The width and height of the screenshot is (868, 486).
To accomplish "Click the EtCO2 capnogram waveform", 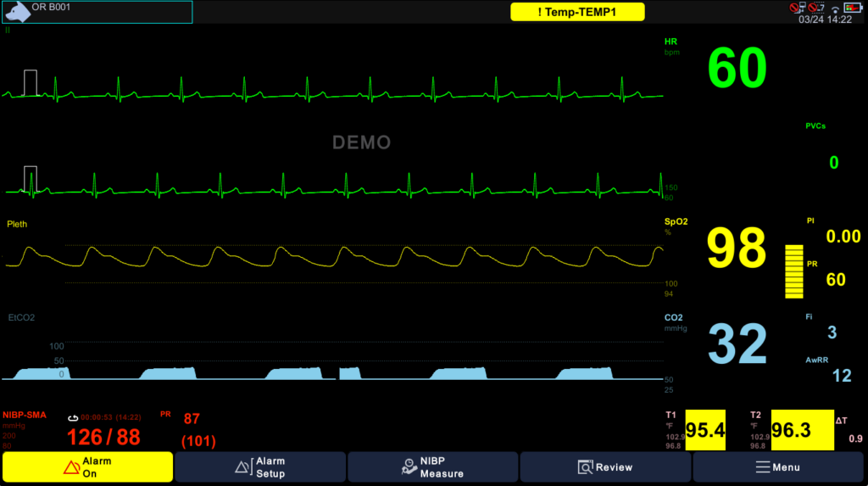I will point(332,373).
